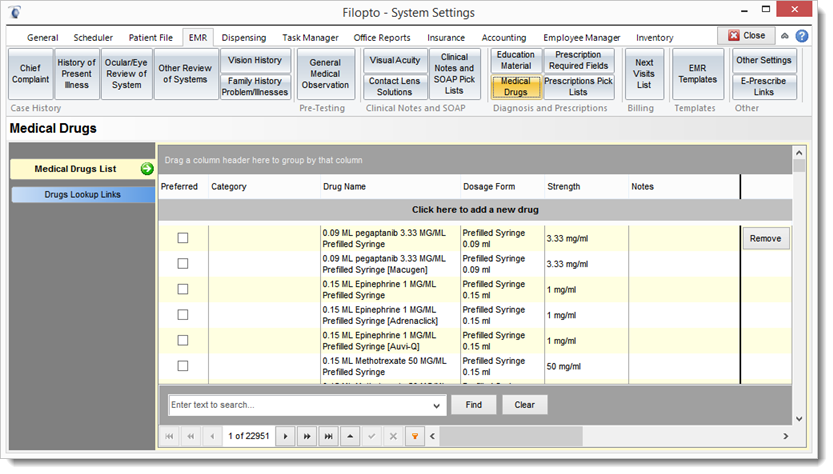Check Preferred for Epinephrine [Adrenaclick] row
Screen dimensions: 833x474
point(183,315)
